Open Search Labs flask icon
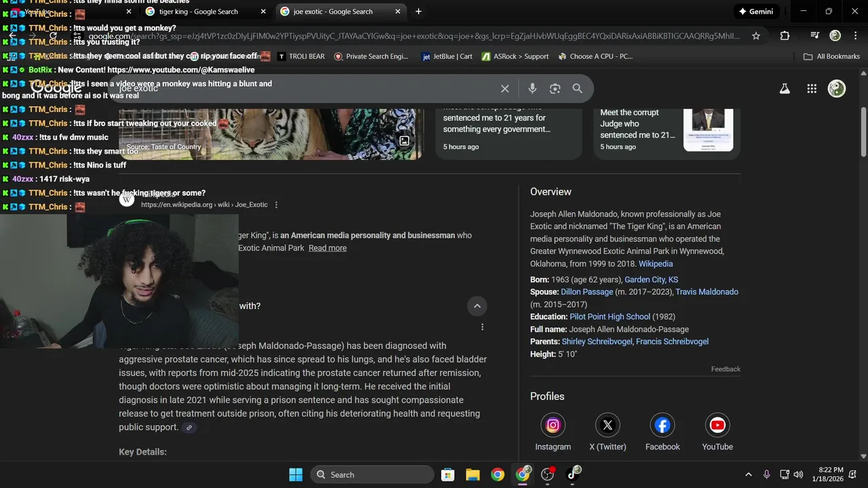 coord(785,89)
